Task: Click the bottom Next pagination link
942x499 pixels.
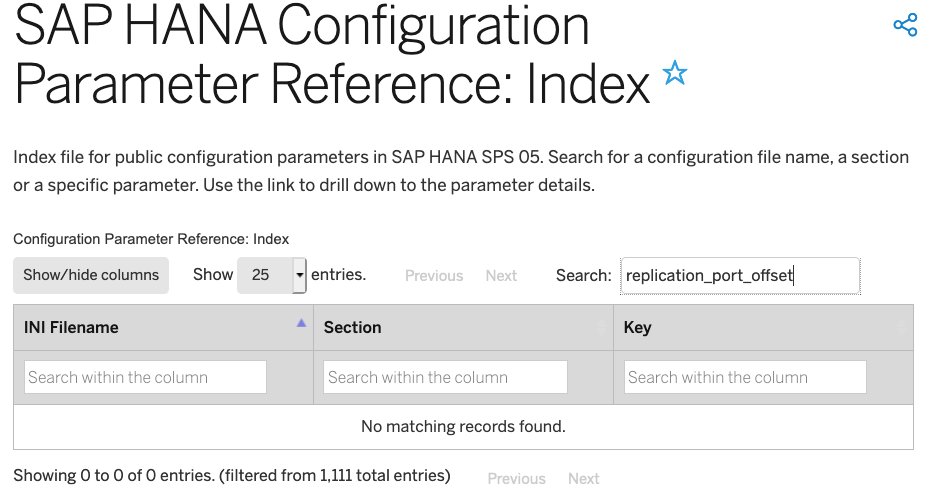Action: (x=584, y=479)
